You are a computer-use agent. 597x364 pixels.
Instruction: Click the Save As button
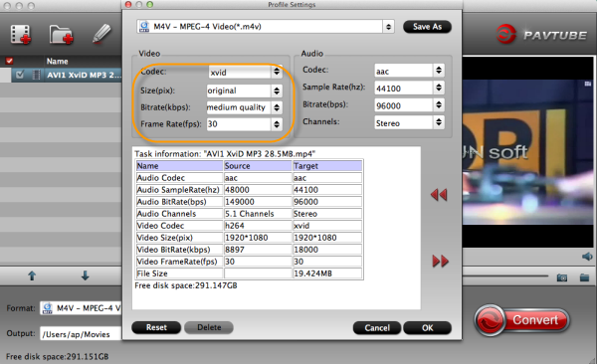[427, 27]
